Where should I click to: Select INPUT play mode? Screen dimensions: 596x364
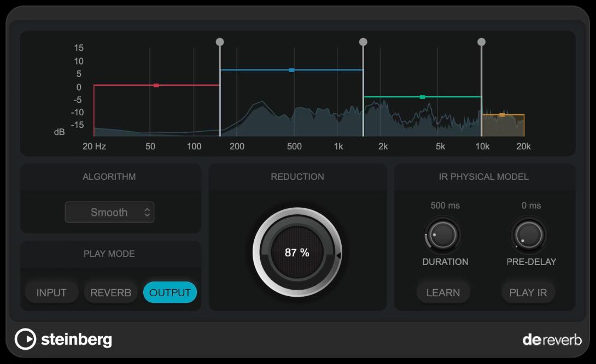click(x=51, y=292)
